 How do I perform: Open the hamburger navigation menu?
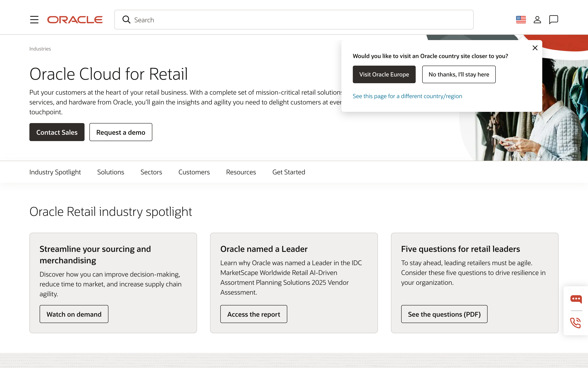point(34,20)
